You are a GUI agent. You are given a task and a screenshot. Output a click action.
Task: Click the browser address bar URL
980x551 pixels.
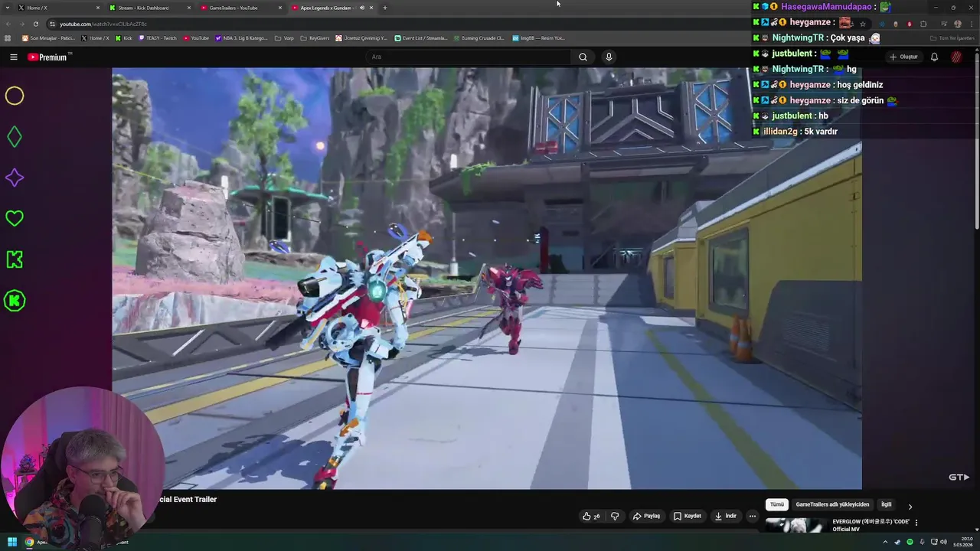click(103, 24)
